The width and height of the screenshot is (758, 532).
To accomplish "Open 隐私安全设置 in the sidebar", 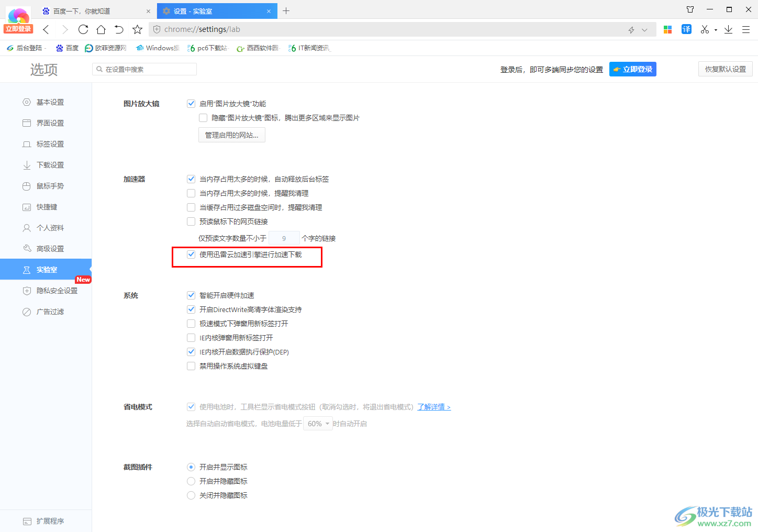I will 46,291.
